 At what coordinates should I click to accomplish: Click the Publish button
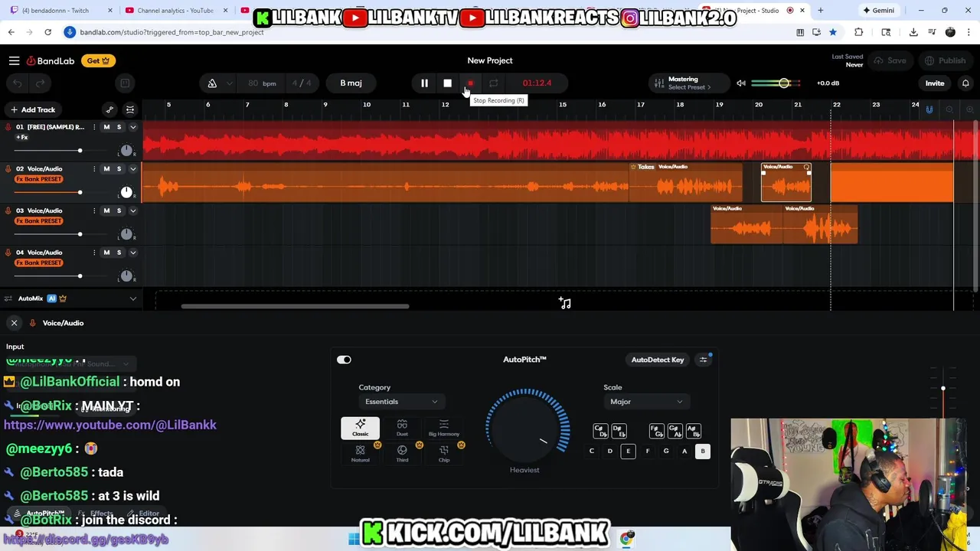(x=945, y=60)
